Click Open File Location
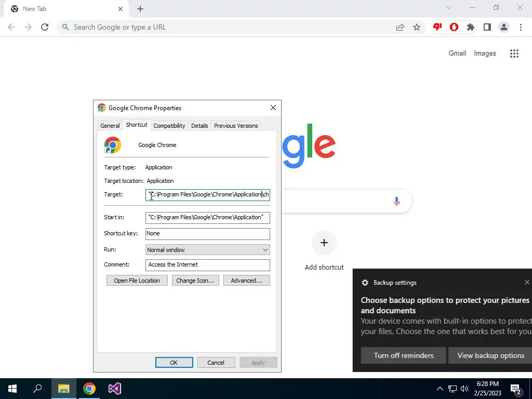Screen dimensions: 532x399 [x=137, y=281]
